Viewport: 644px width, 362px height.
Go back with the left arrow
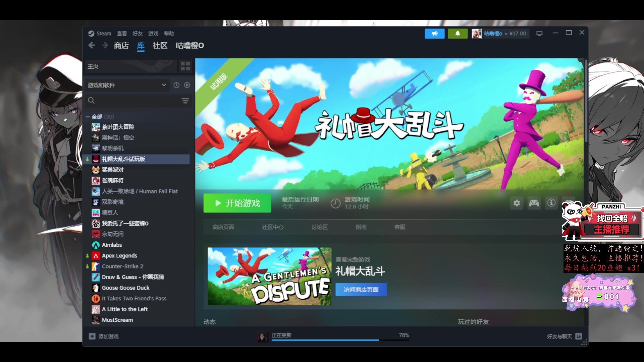point(92,45)
